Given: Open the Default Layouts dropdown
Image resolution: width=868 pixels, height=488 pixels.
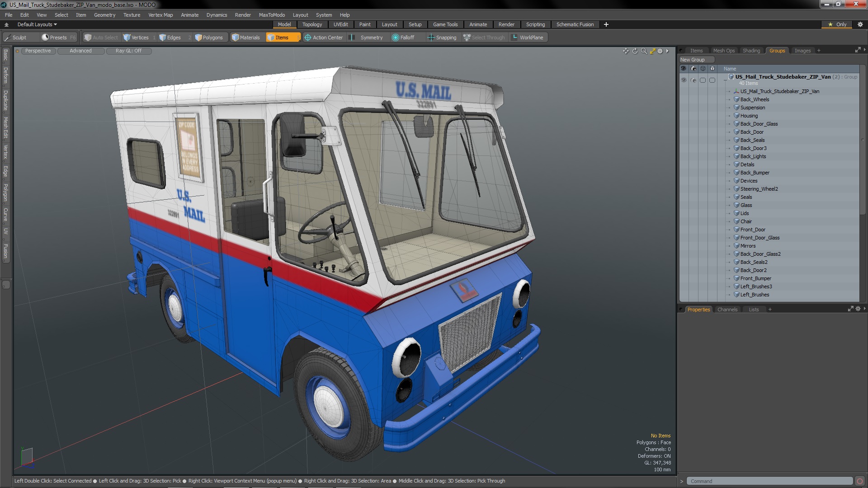Looking at the screenshot, I should point(37,24).
